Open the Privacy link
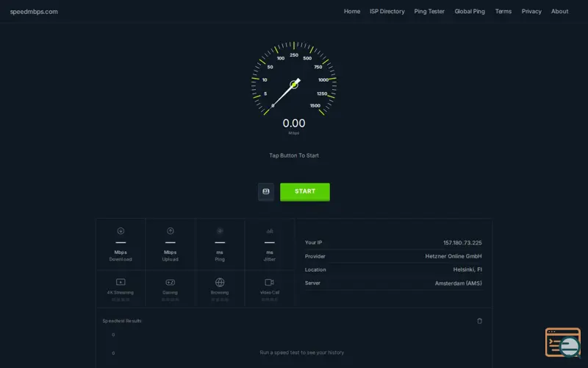 pos(531,11)
